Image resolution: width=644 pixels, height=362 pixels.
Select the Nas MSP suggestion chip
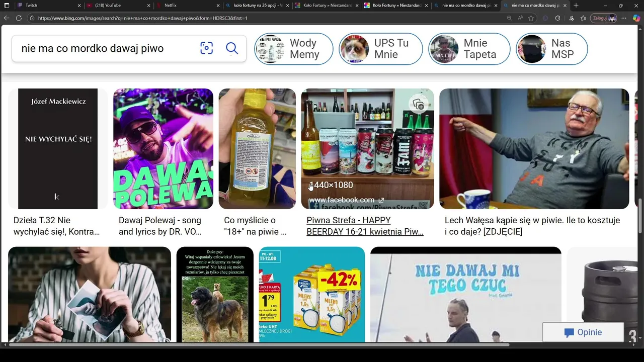tap(552, 49)
